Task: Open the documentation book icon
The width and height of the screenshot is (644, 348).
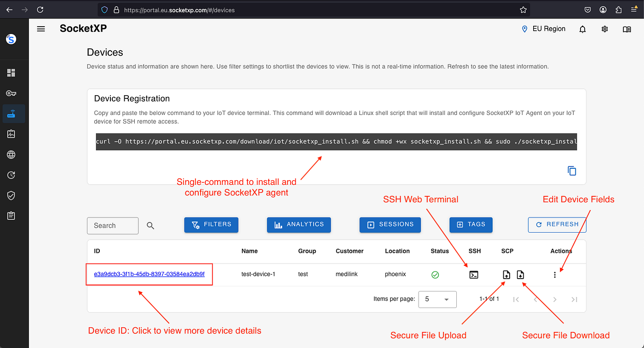Action: coord(627,29)
